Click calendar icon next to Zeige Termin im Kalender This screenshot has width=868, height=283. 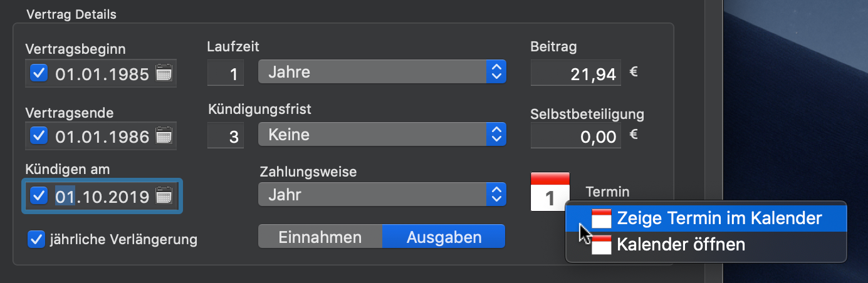pos(602,218)
